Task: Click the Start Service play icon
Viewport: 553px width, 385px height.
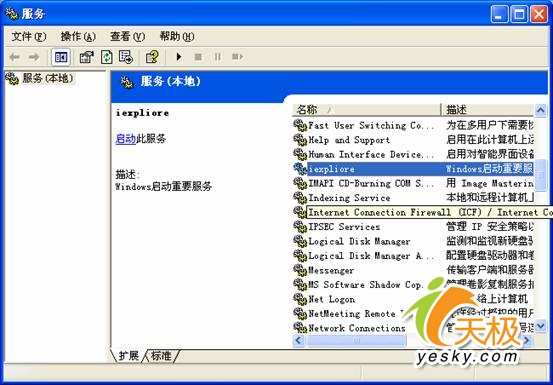Action: (x=179, y=56)
